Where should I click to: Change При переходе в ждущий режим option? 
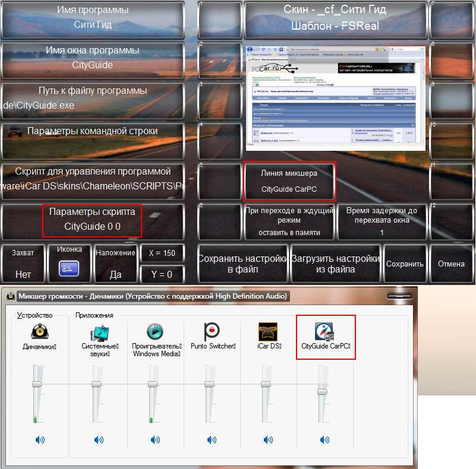coord(289,222)
